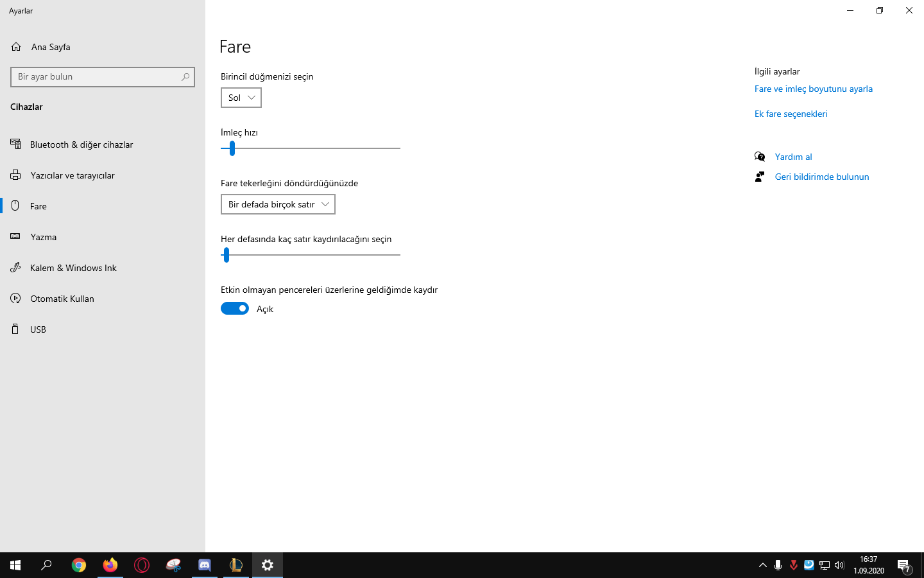Click the printer icon in sidebar
924x578 pixels.
coord(15,175)
